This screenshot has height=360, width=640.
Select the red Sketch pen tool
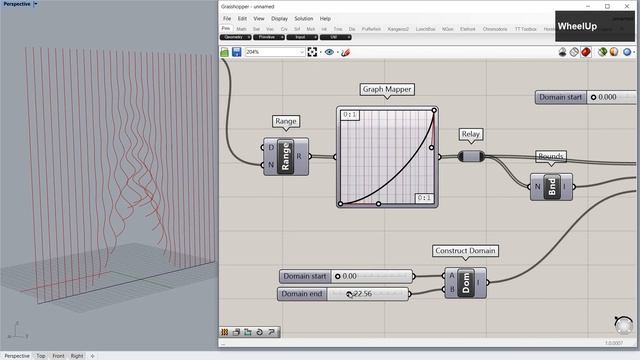[345, 52]
